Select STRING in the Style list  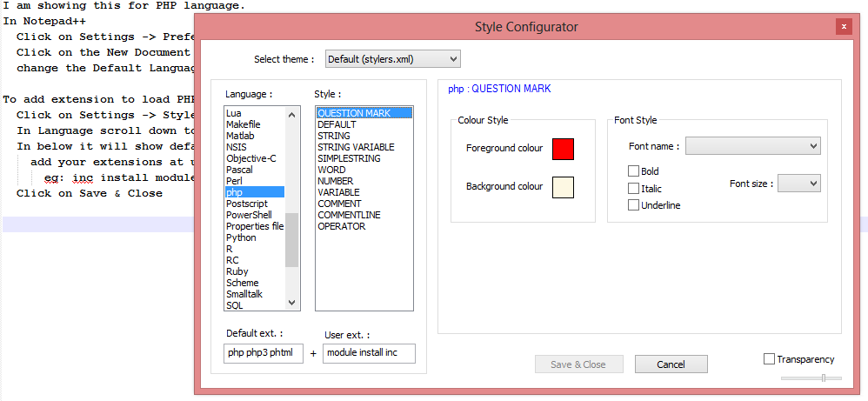pos(364,136)
